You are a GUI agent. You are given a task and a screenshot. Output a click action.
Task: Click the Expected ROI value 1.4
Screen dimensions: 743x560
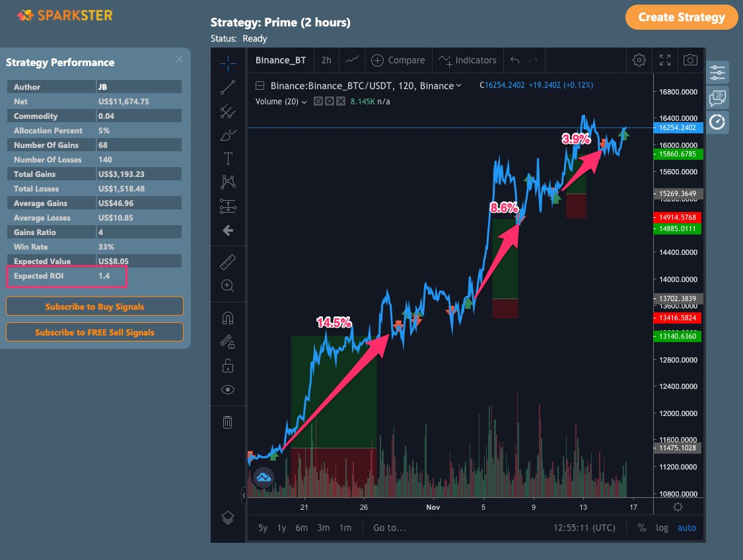point(104,276)
